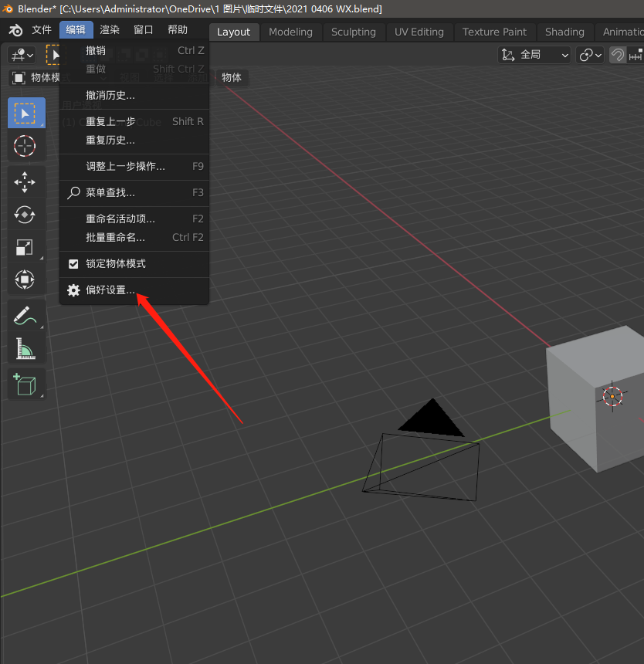Close the open 编辑 menu
644x664 pixels.
(76, 30)
